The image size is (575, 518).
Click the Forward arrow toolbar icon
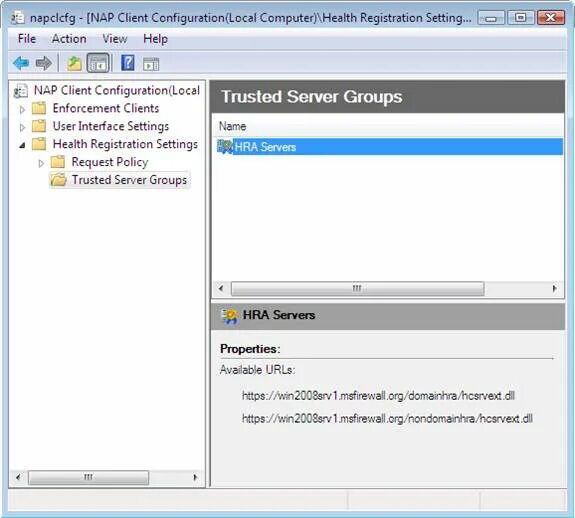point(44,63)
